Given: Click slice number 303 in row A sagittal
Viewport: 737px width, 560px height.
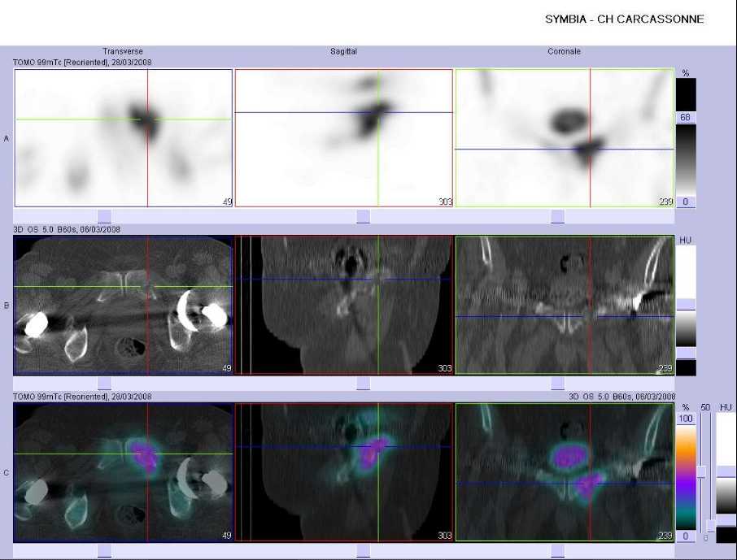Looking at the screenshot, I should click(x=445, y=202).
